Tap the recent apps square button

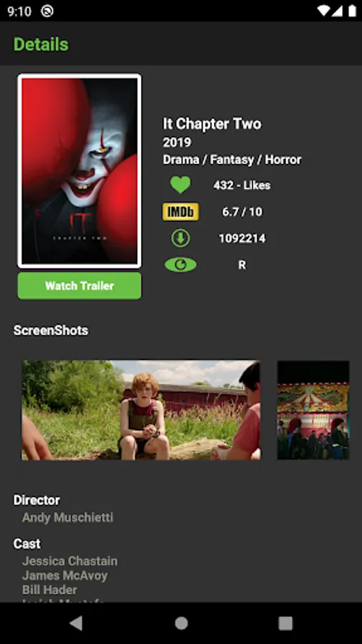click(x=285, y=623)
